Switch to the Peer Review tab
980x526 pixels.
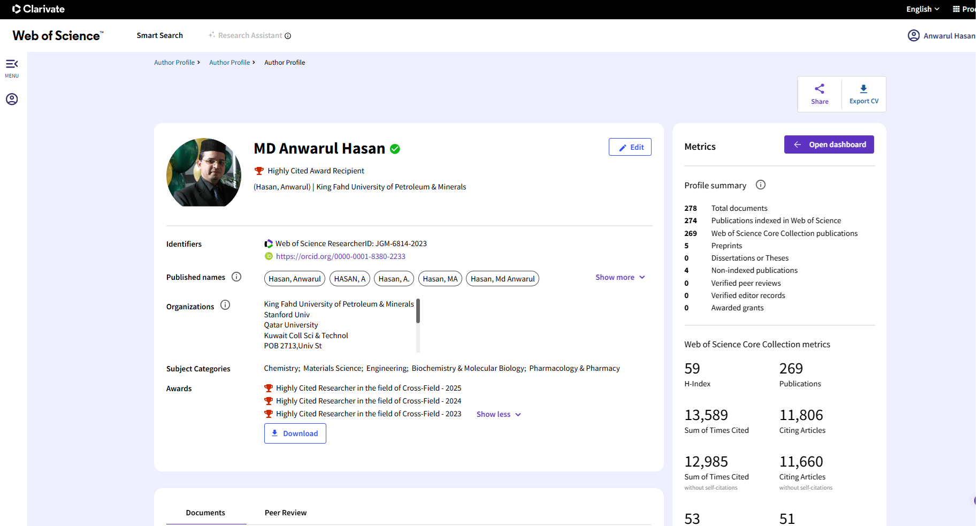286,513
